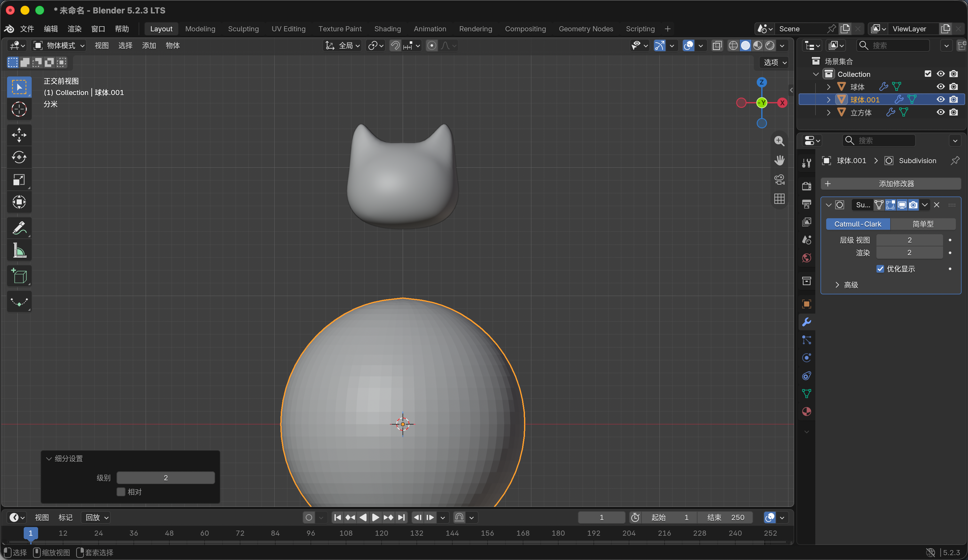The image size is (968, 560).
Task: Open the 全局 transform orientation dropdown
Action: pyautogui.click(x=343, y=46)
